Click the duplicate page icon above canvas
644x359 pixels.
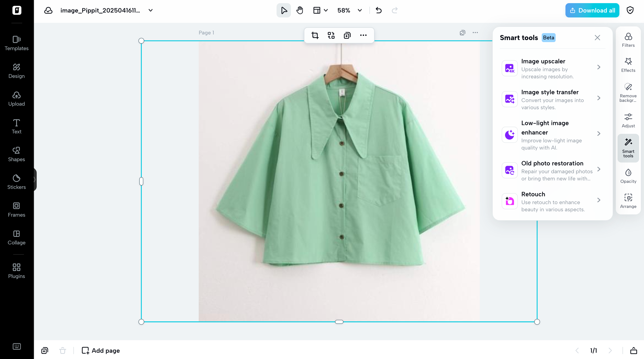click(x=463, y=33)
